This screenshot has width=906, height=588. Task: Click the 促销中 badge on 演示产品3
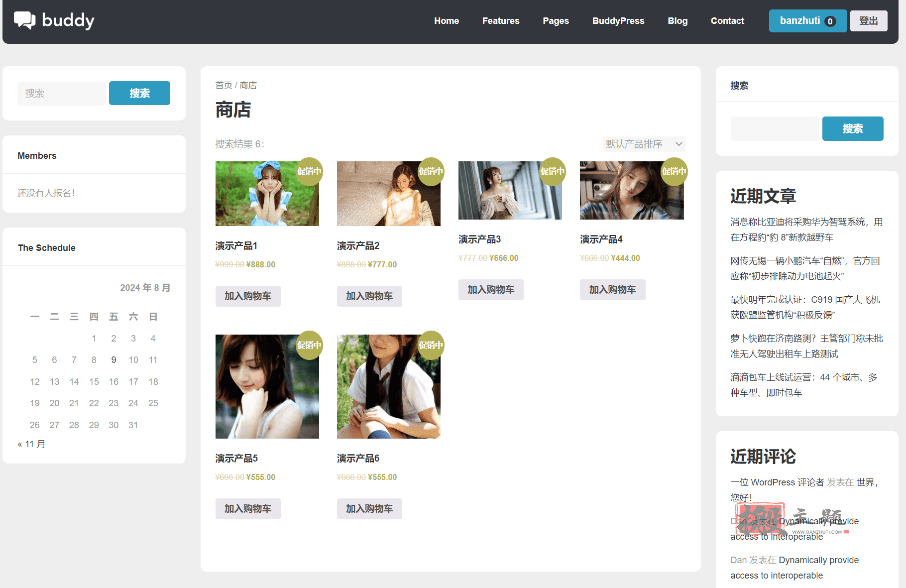click(552, 171)
